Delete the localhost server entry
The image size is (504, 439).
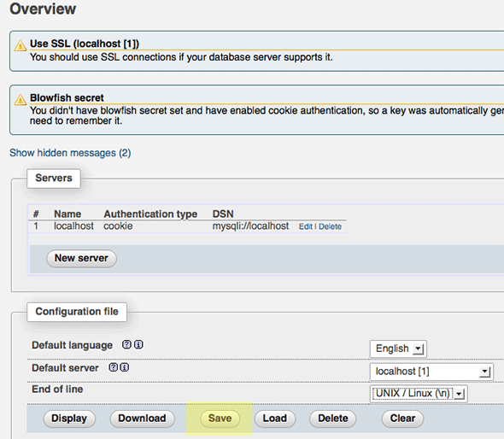coord(330,226)
